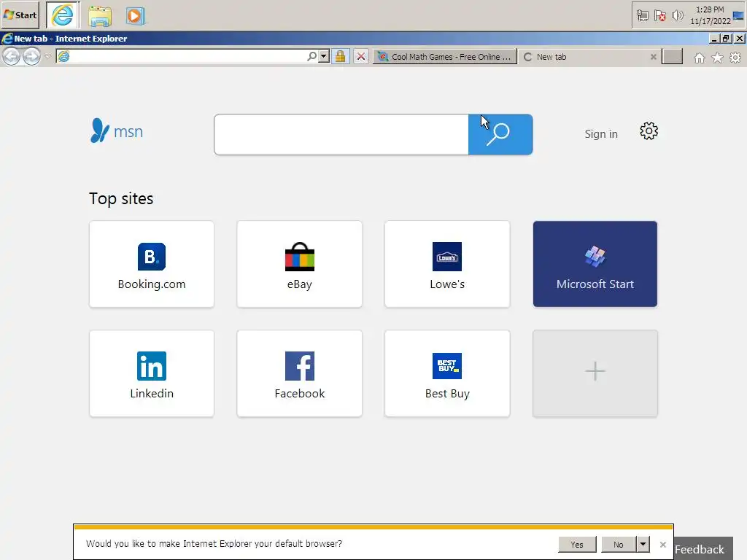Viewport: 747px width, 560px height.
Task: Open a blank new tab button
Action: [672, 57]
